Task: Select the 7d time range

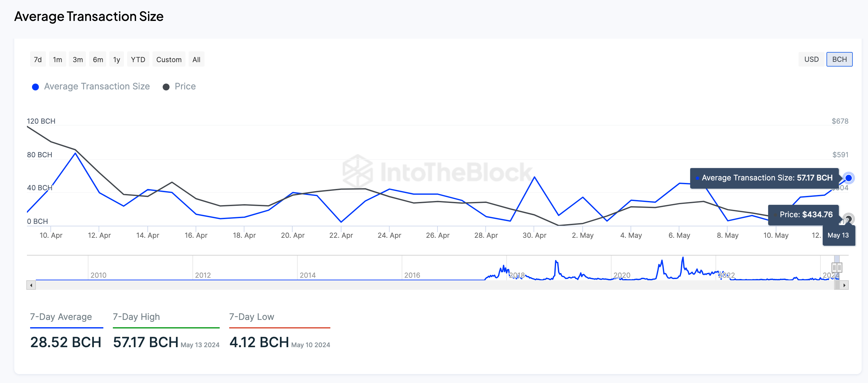Action: (37, 59)
